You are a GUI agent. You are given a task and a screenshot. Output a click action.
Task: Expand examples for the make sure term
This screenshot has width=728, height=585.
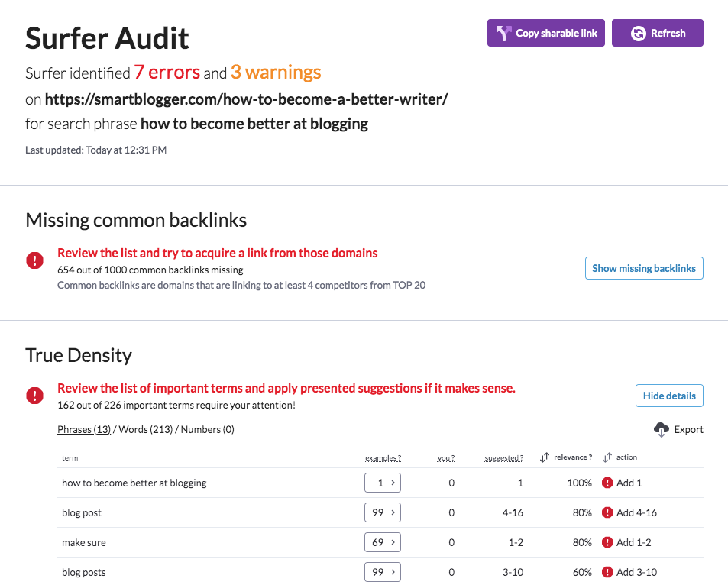pyautogui.click(x=382, y=542)
